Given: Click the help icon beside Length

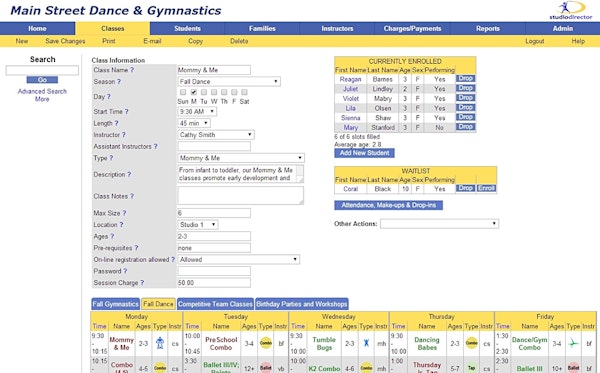Looking at the screenshot, I should coord(117,123).
